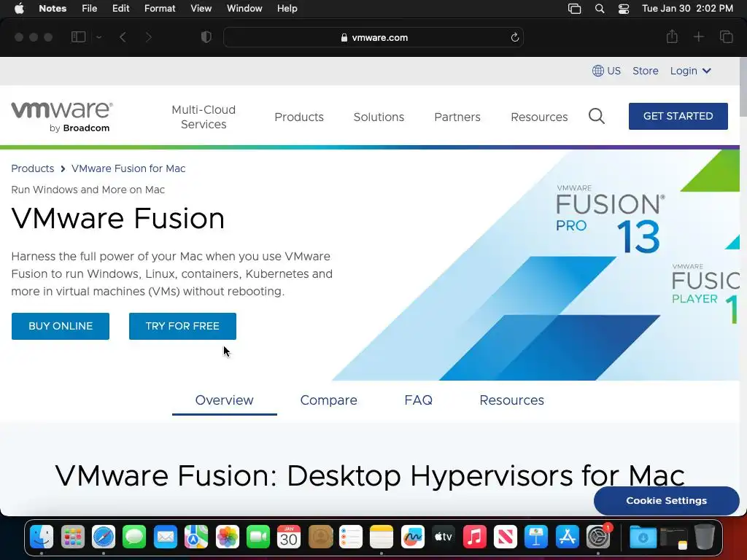Open News from the Dock
Image resolution: width=747 pixels, height=560 pixels.
tap(506, 537)
